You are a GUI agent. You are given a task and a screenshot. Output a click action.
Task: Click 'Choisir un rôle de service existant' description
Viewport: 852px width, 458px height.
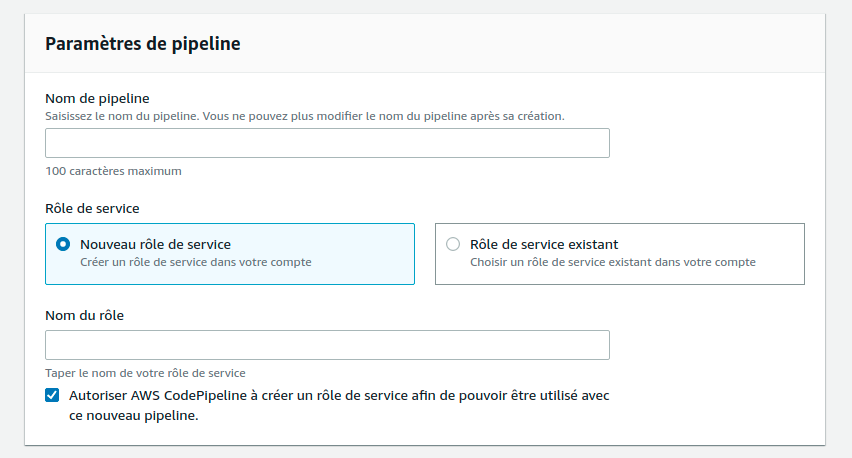coord(612,263)
